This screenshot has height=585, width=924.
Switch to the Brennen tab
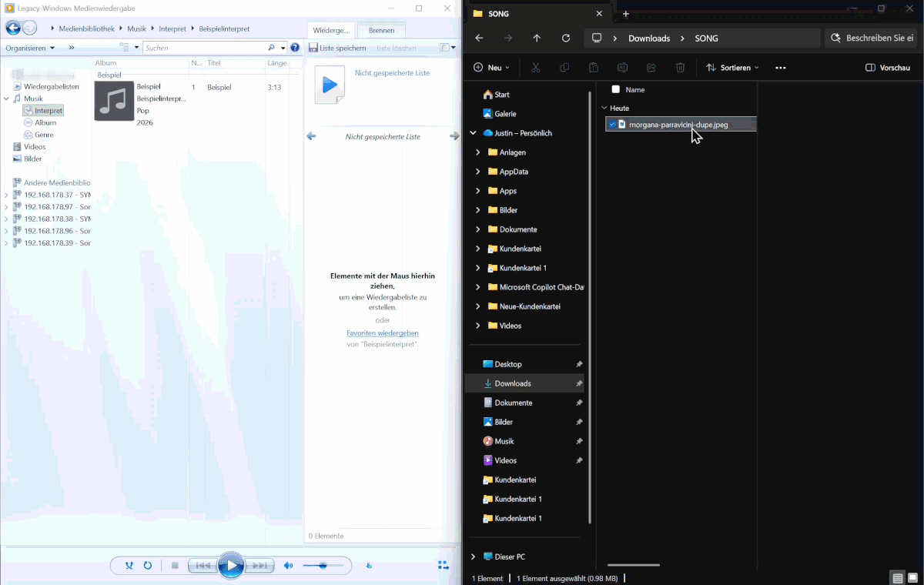click(381, 30)
